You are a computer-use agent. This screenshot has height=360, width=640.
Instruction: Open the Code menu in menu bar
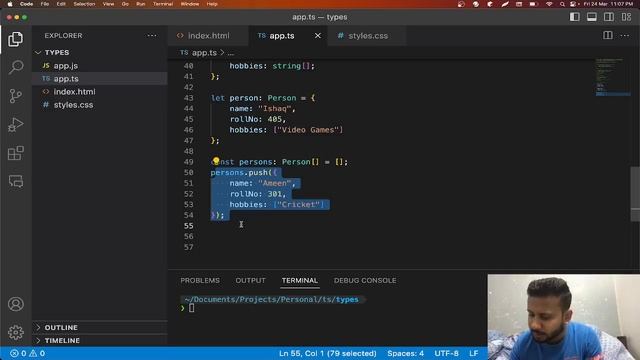pos(27,4)
